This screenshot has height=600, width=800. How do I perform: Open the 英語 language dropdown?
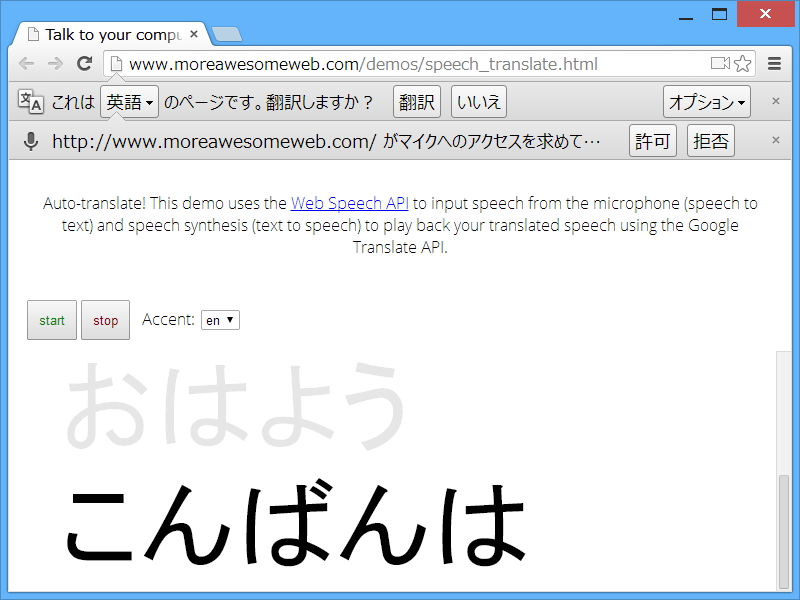129,101
